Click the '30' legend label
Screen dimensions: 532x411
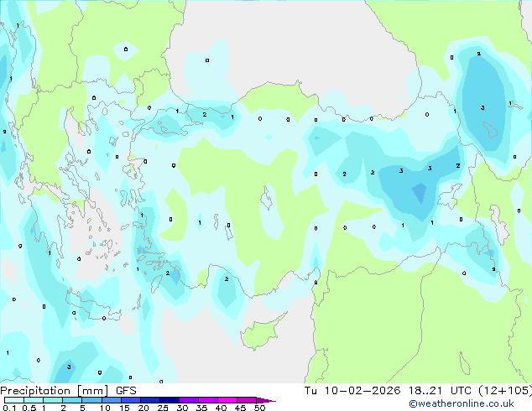click(x=182, y=408)
